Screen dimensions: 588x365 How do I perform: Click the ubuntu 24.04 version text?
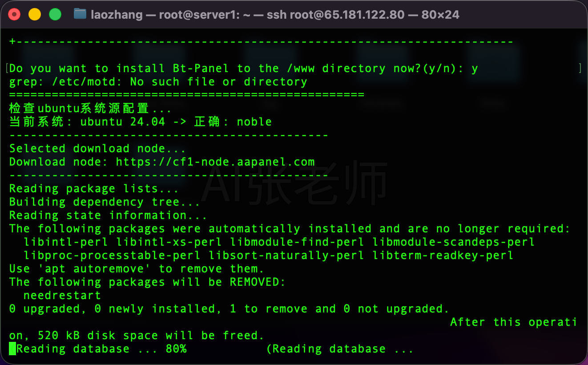tap(123, 122)
